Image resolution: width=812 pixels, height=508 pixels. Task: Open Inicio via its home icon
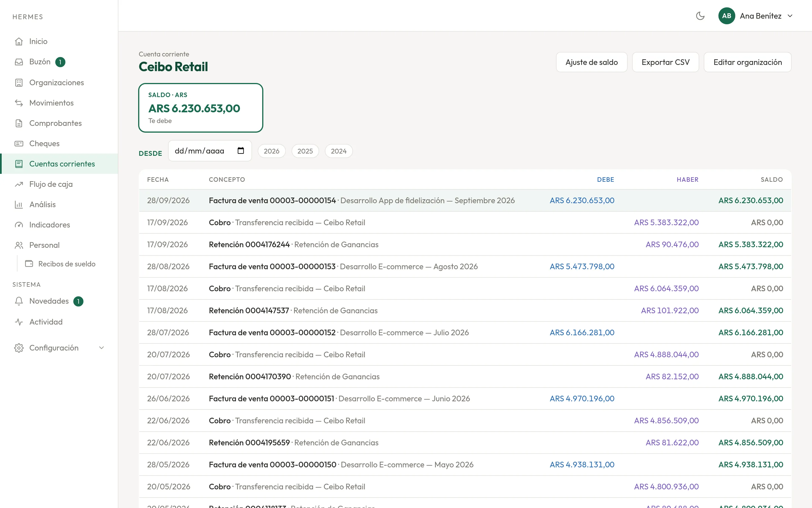point(19,41)
